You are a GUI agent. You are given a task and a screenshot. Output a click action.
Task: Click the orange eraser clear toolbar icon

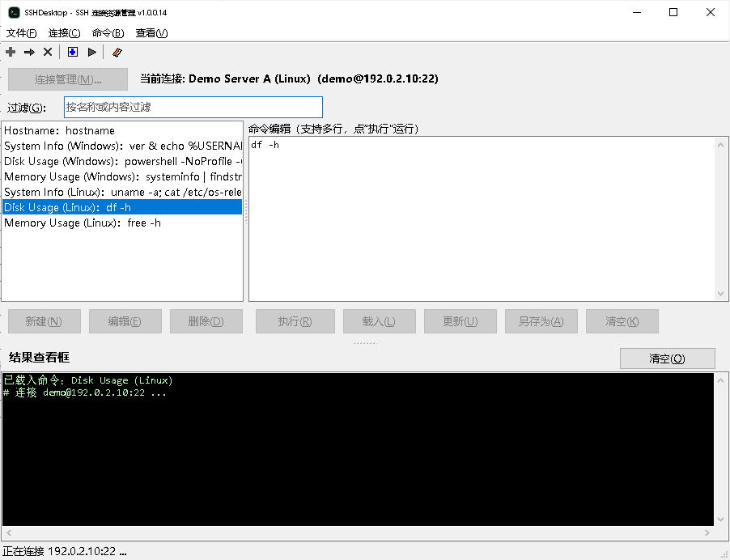coord(117,52)
